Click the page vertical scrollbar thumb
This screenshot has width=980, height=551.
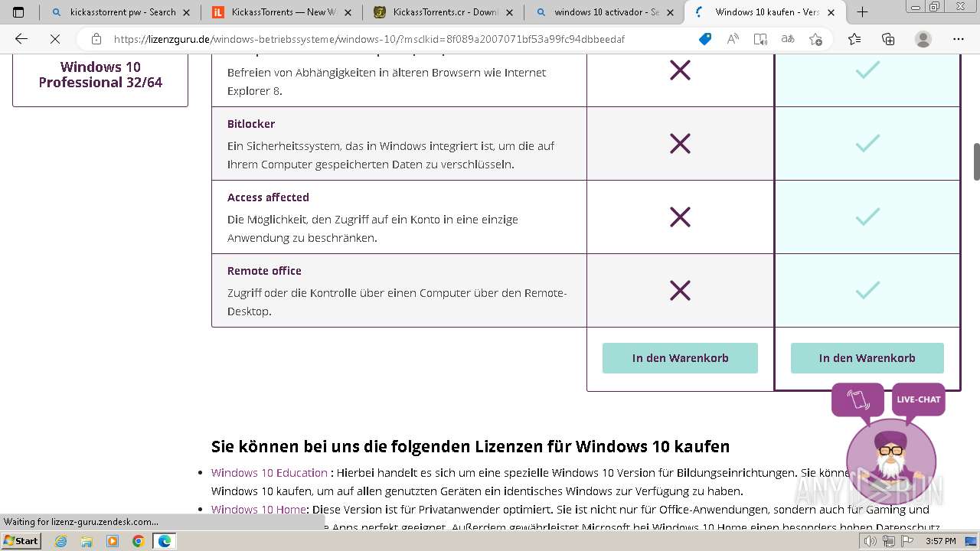pyautogui.click(x=976, y=161)
